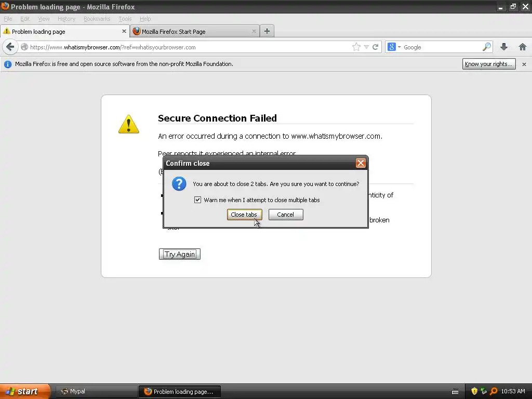
Task: Close the Problem loading page tab
Action: point(124,31)
